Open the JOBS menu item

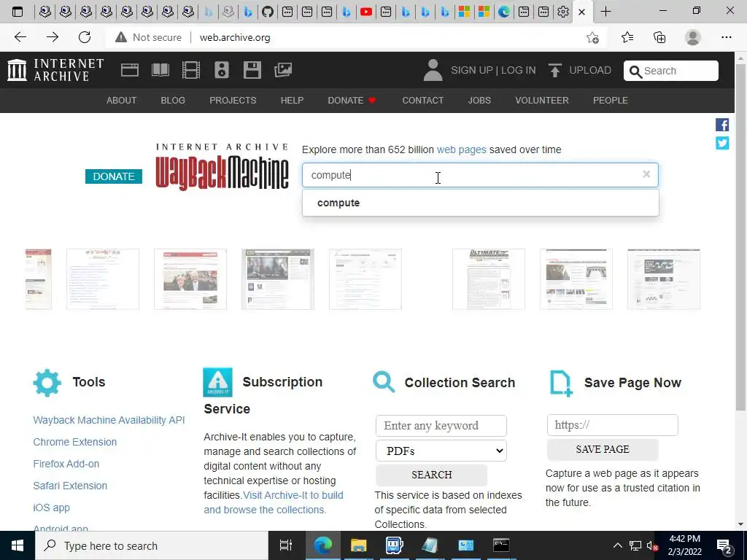(x=479, y=101)
